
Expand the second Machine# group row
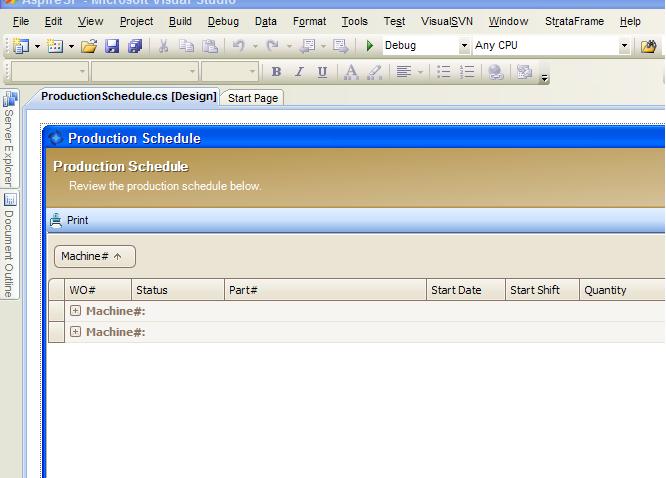click(x=76, y=332)
